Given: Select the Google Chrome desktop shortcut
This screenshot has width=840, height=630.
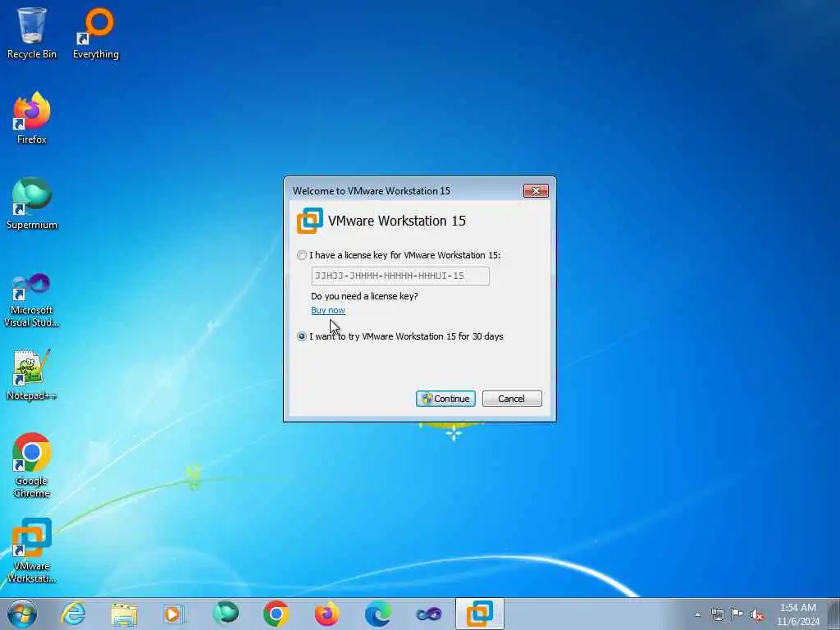Looking at the screenshot, I should tap(32, 465).
